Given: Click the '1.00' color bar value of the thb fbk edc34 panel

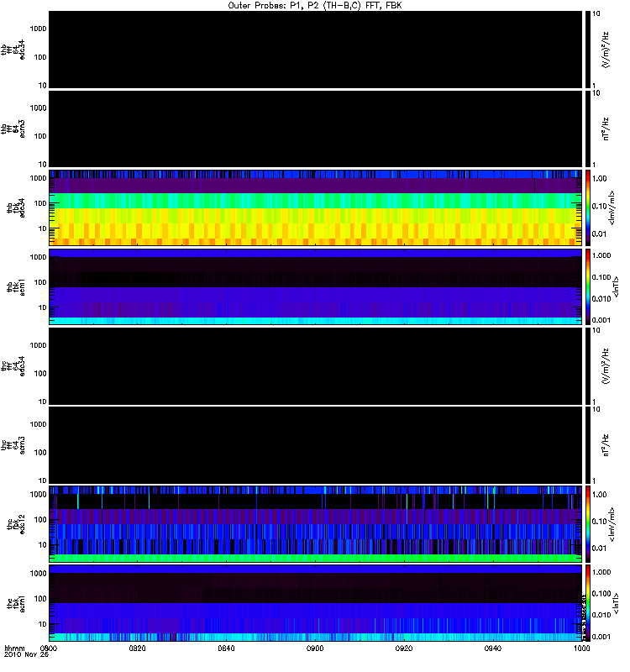Looking at the screenshot, I should (600, 178).
